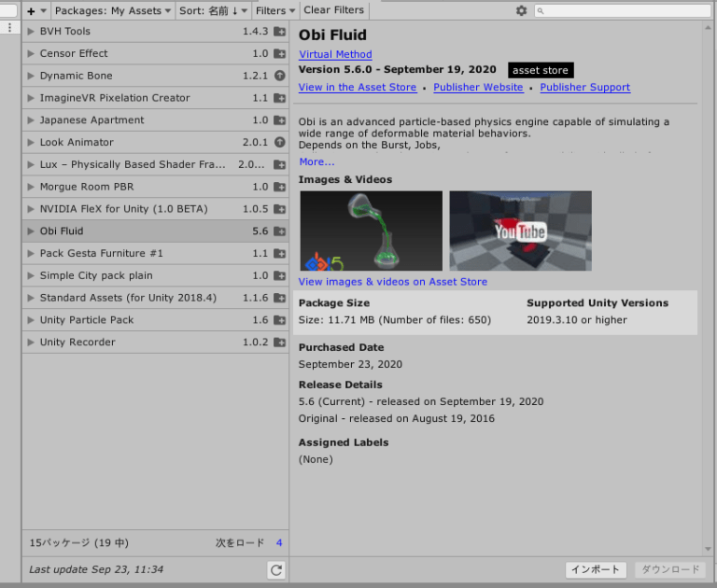Click update arrow icon for Look Animator
This screenshot has height=588, width=717.
(279, 143)
